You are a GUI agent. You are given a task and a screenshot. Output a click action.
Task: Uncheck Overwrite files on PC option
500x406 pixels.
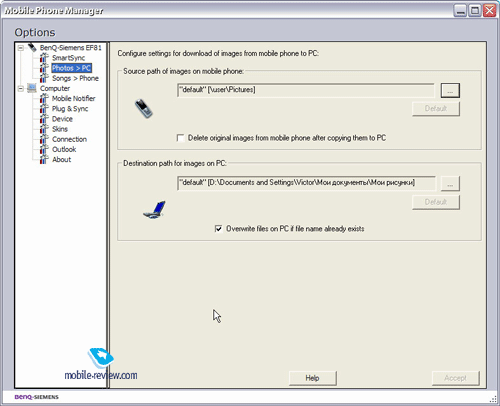pos(218,229)
